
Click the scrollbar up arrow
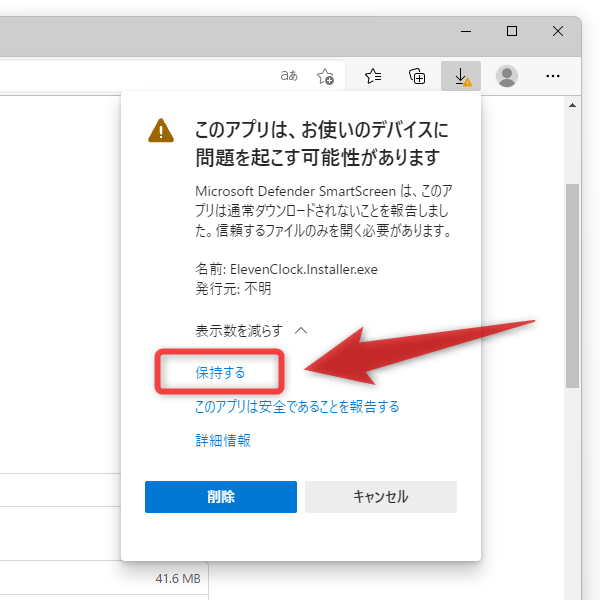tap(572, 105)
